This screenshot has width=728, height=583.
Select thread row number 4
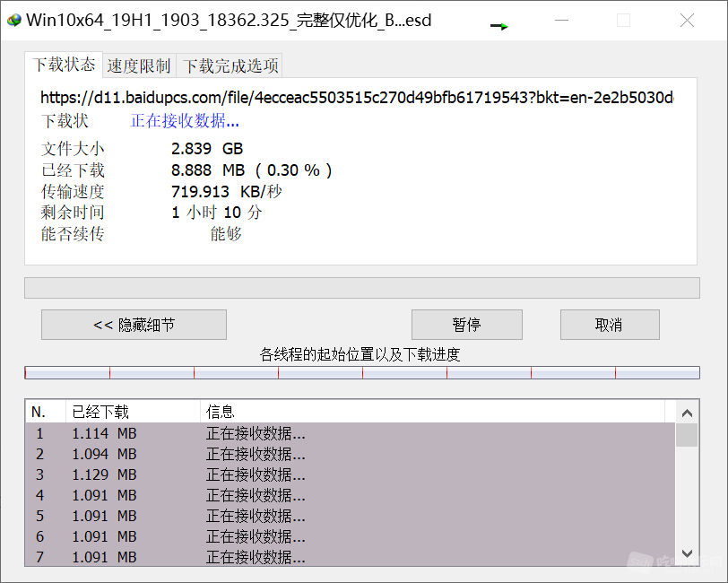[350, 495]
